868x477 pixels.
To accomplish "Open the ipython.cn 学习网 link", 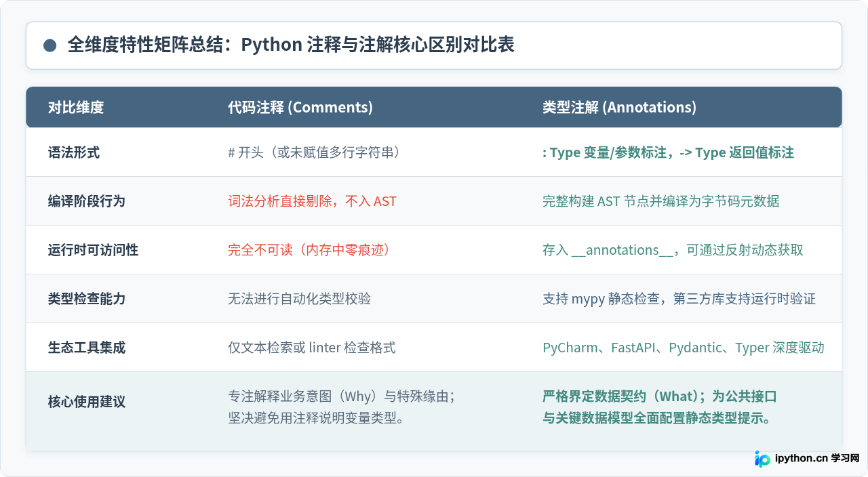I will pyautogui.click(x=817, y=459).
